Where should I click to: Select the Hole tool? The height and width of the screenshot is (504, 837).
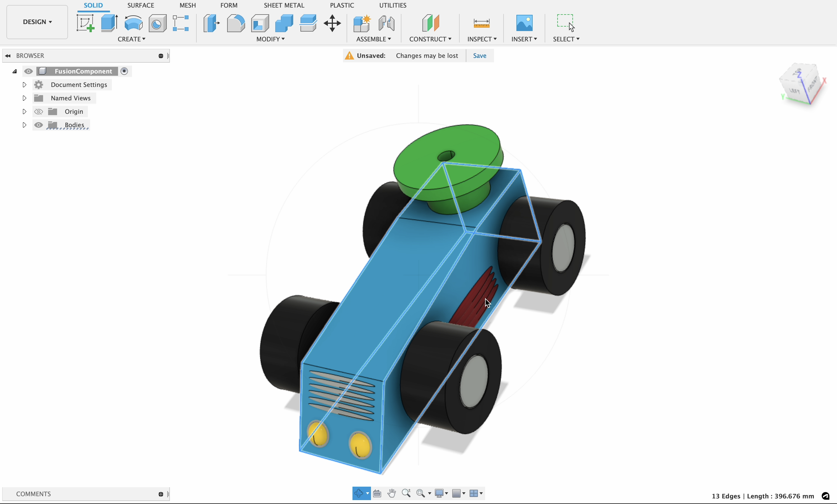click(x=157, y=23)
